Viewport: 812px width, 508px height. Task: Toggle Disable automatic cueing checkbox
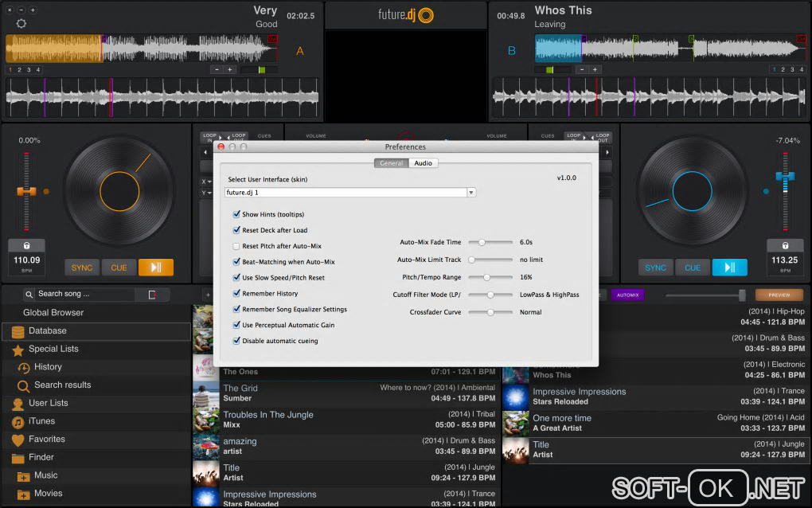(236, 341)
